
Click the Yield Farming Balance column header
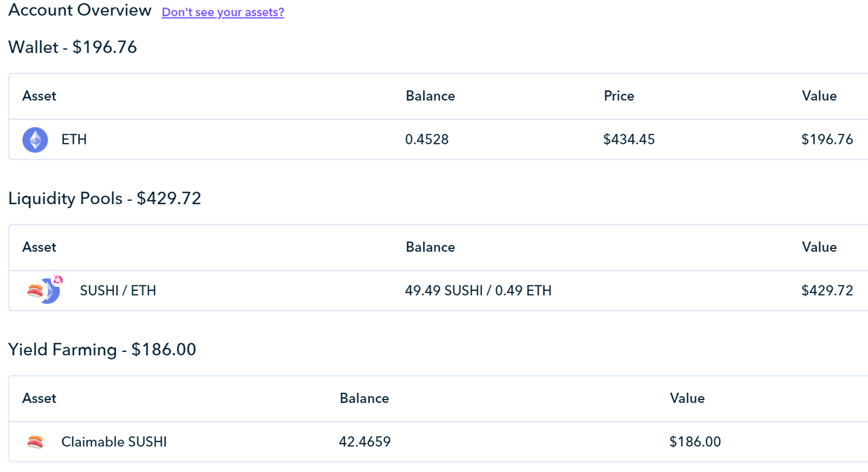[364, 399]
